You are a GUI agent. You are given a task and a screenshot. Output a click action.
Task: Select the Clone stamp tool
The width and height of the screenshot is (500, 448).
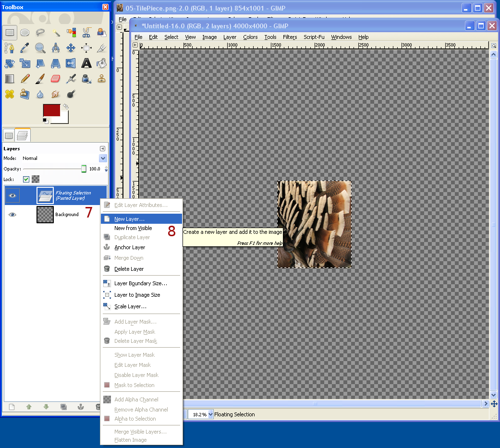point(102,78)
